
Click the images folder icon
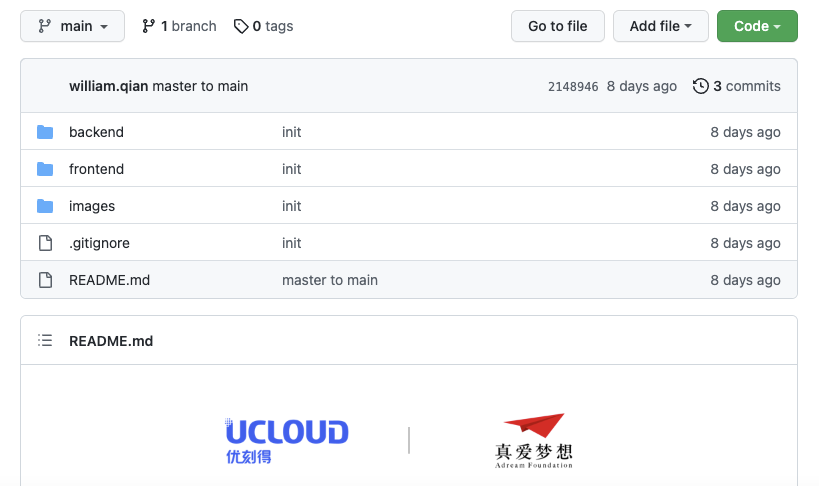[44, 206]
